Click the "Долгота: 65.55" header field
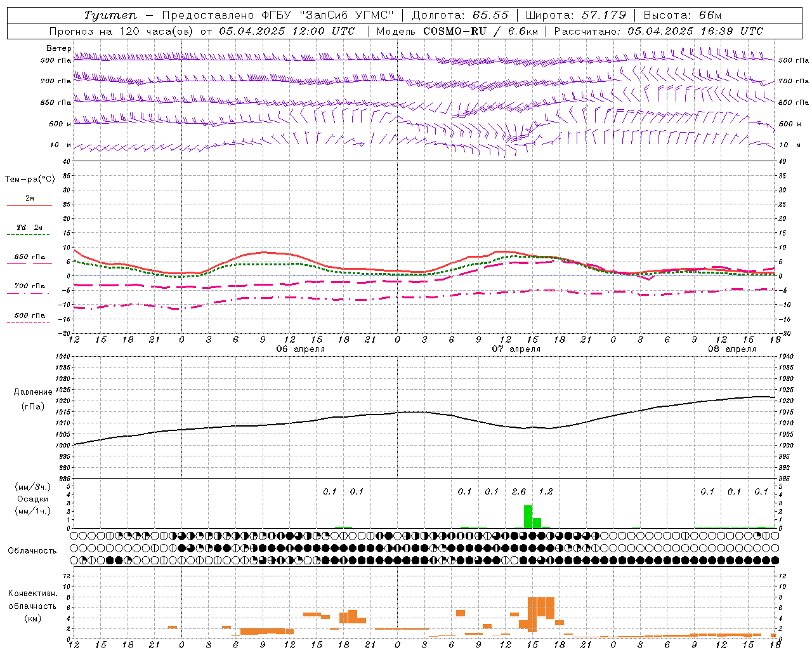This screenshot has height=650, width=812. (x=460, y=15)
